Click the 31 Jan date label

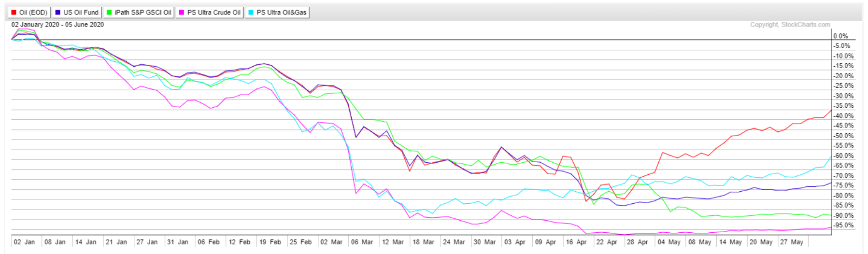click(x=178, y=242)
